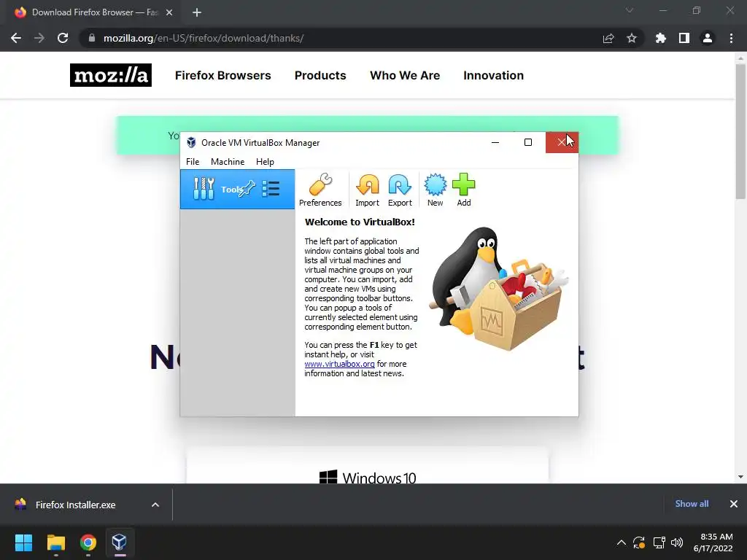Viewport: 747px width, 560px height.
Task: Open Chrome tab search chevron
Action: [x=630, y=10]
